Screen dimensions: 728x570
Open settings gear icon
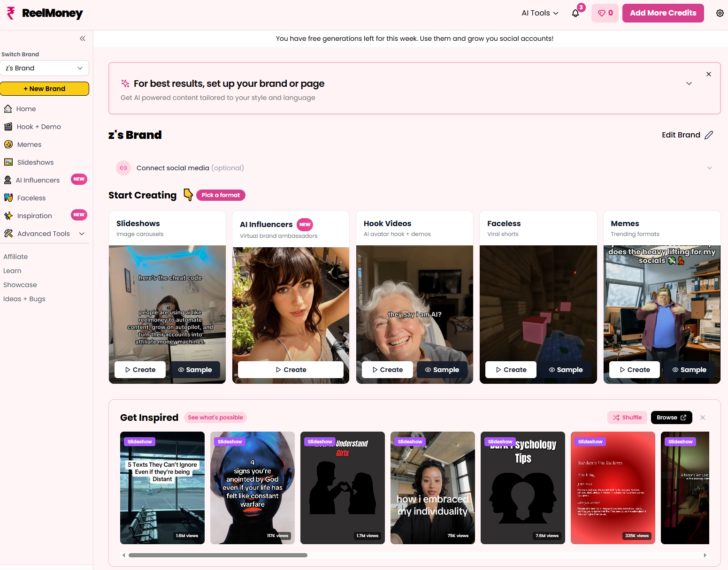[720, 13]
